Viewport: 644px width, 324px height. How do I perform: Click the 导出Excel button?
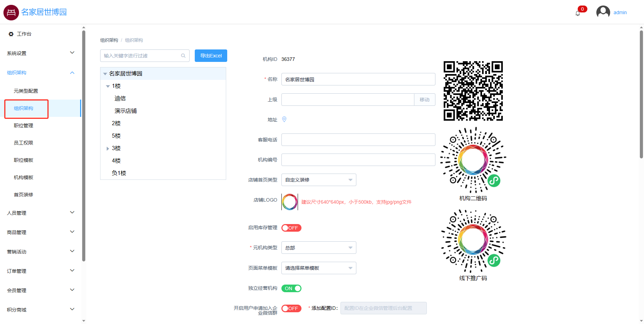[211, 56]
